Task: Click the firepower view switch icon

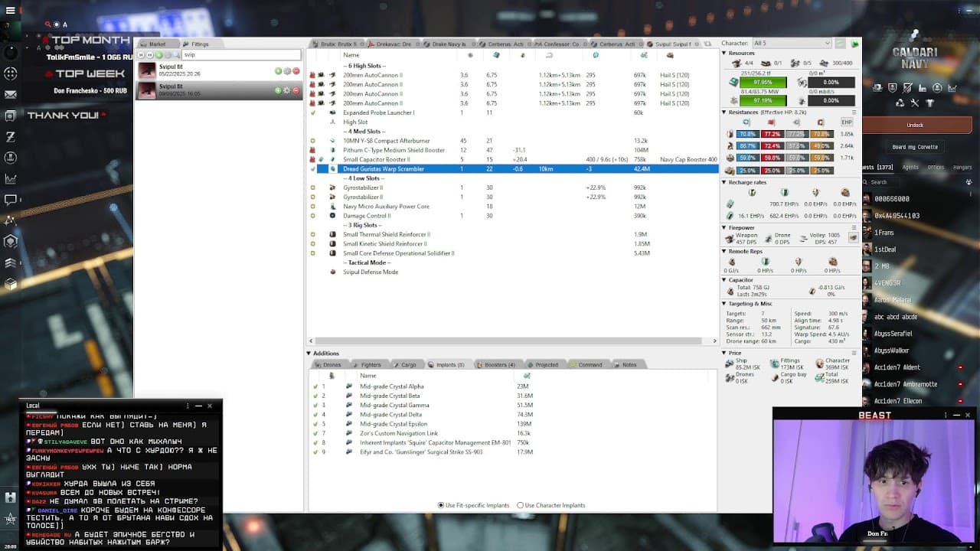Action: click(x=853, y=238)
